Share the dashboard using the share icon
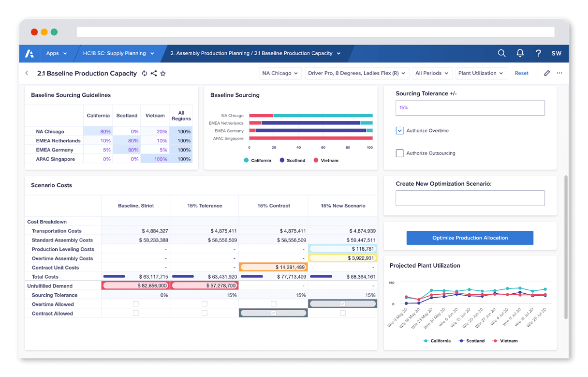Viewport: 588px width, 377px height. point(153,73)
